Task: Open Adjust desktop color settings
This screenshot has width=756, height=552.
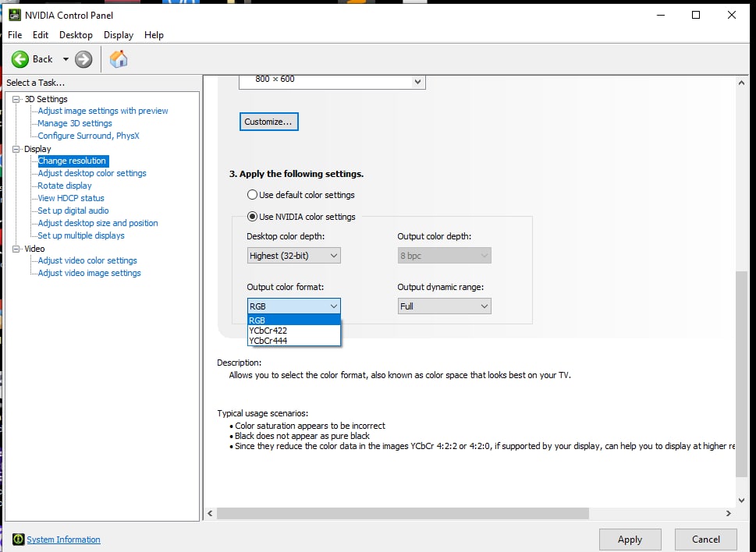Action: tap(91, 173)
